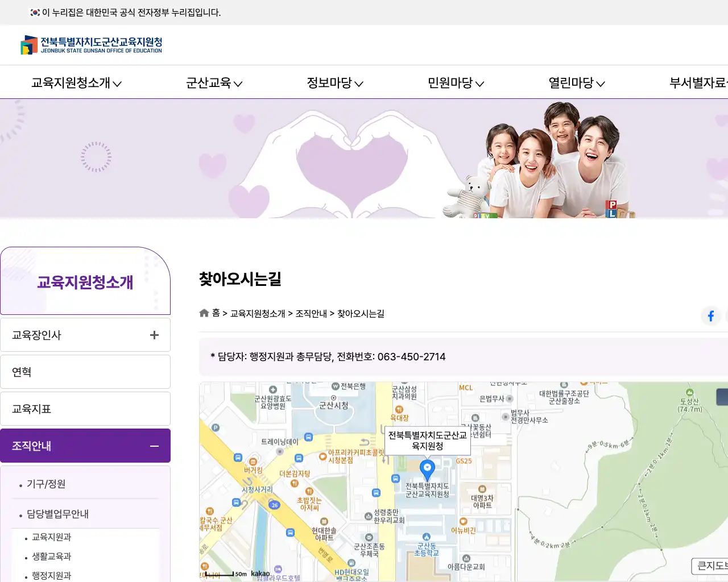The width and height of the screenshot is (728, 582).
Task: Expand the 교육장인사 section with the plus icon
Action: 154,335
